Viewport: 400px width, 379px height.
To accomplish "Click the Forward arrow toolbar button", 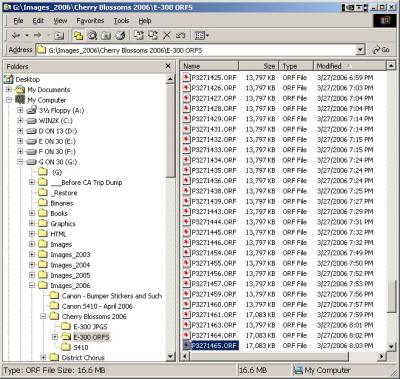I will click(38, 35).
